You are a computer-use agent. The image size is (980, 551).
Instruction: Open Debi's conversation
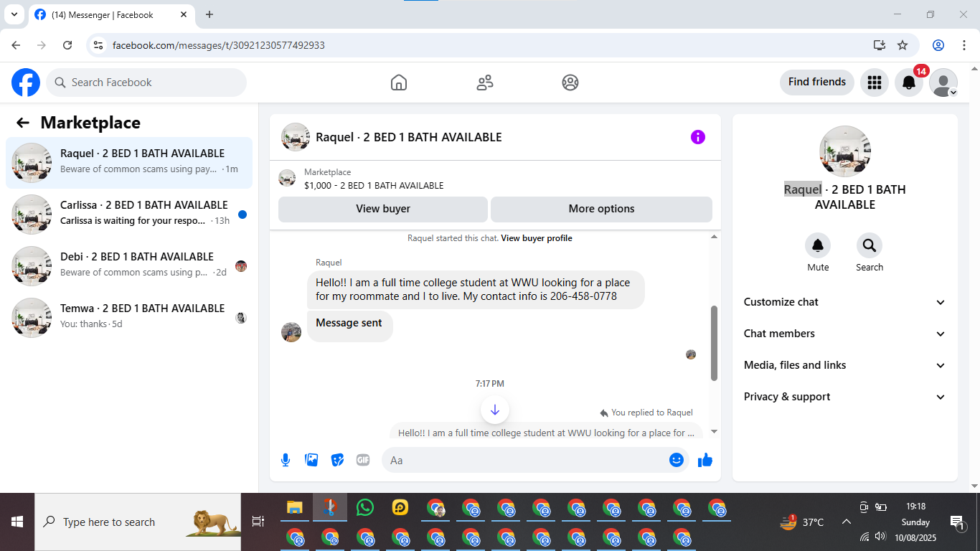tap(129, 266)
